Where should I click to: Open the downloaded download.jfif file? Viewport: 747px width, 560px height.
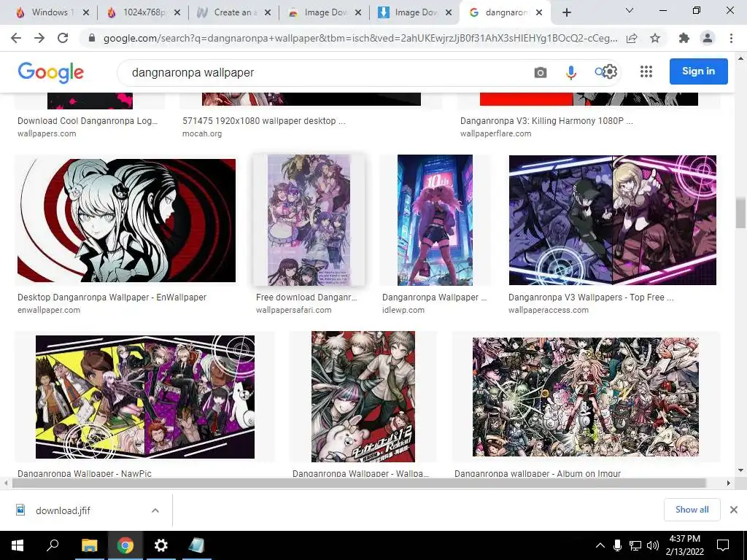pos(63,510)
